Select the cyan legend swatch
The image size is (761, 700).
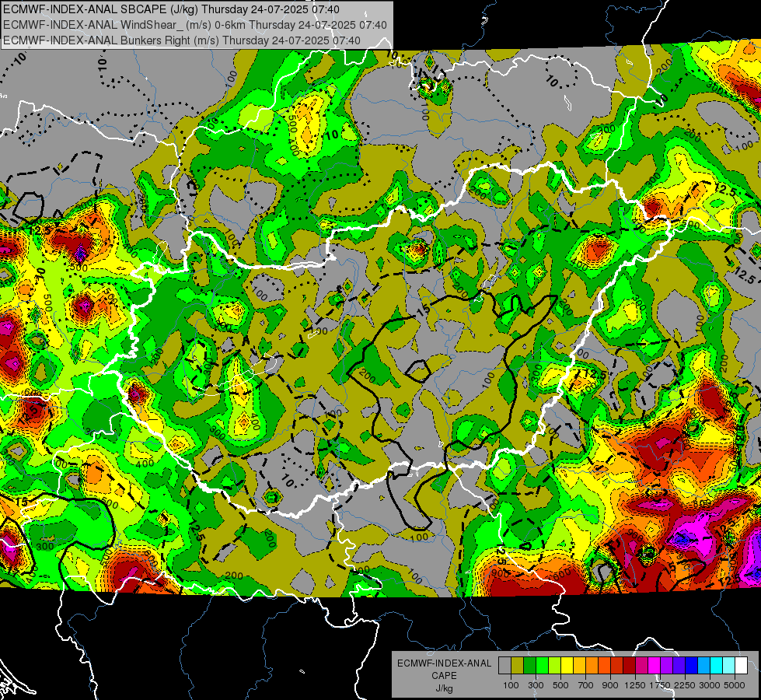tap(717, 666)
